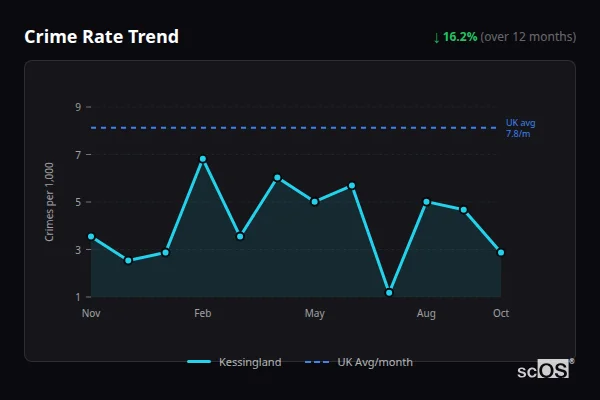Click the 'Feb' x-axis label

[202, 313]
